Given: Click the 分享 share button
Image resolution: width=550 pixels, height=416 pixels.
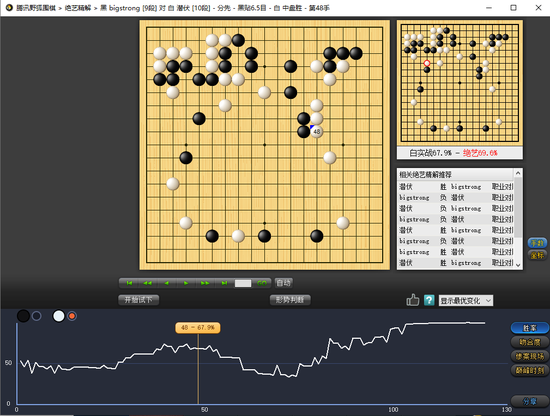Looking at the screenshot, I should (530, 401).
